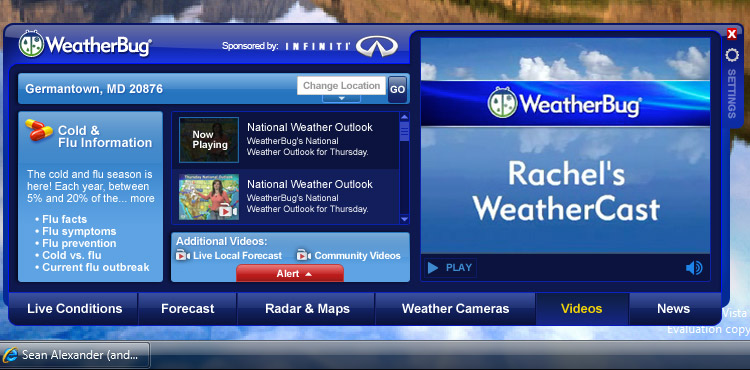The height and width of the screenshot is (370, 750).
Task: Click the video list scroll down arrow
Action: point(404,219)
